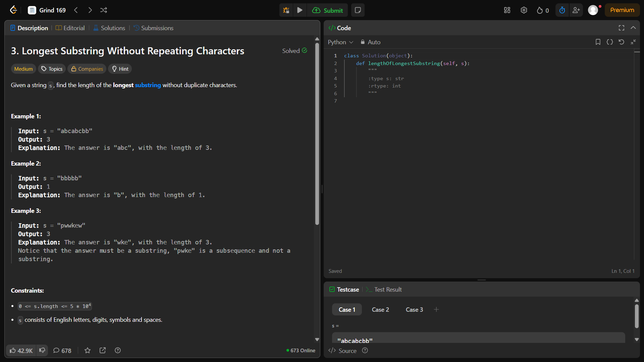Like the problem with thumbs-up 42.9K

click(x=21, y=350)
